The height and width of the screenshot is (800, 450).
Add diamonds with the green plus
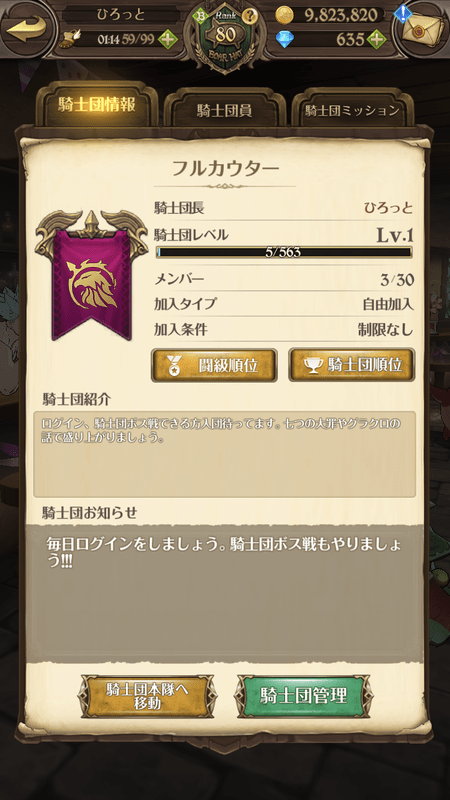click(376, 39)
